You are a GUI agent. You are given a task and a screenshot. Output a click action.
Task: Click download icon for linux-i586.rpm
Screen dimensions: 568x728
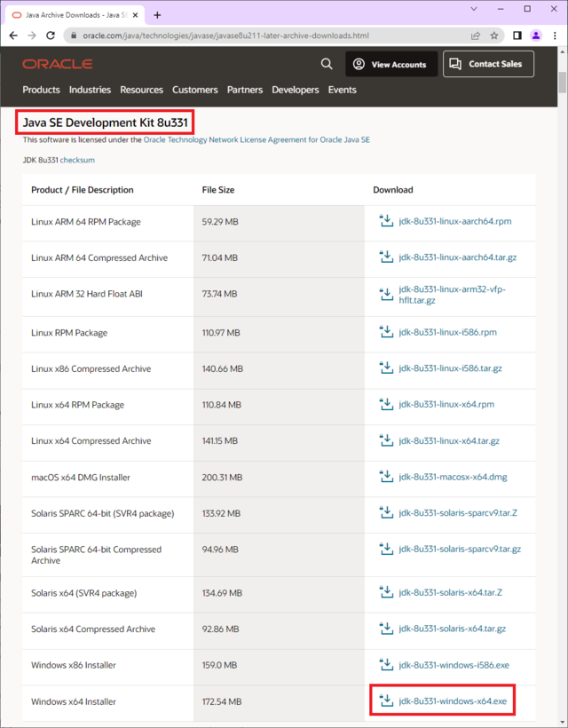pos(386,332)
